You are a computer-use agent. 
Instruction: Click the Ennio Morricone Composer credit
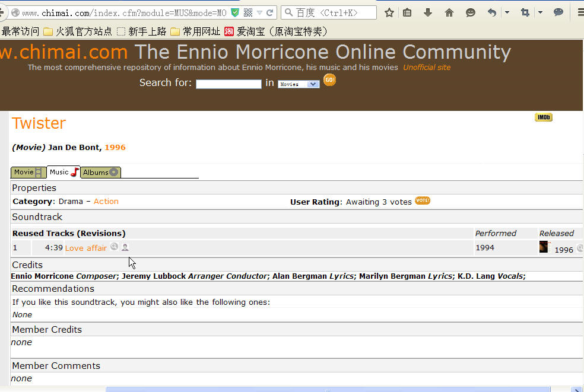click(x=64, y=276)
